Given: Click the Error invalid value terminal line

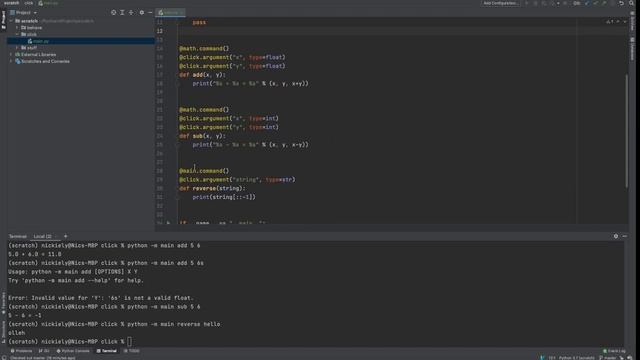Looking at the screenshot, I should [x=101, y=298].
